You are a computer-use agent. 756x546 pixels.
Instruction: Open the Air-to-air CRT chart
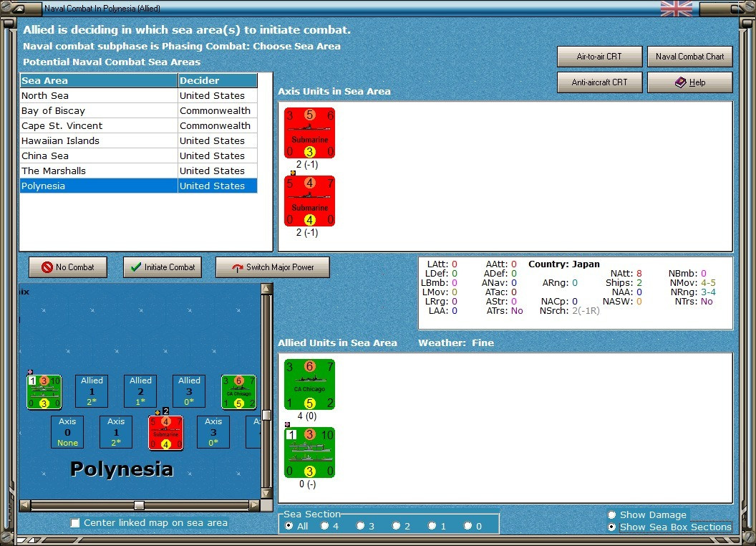tap(599, 57)
